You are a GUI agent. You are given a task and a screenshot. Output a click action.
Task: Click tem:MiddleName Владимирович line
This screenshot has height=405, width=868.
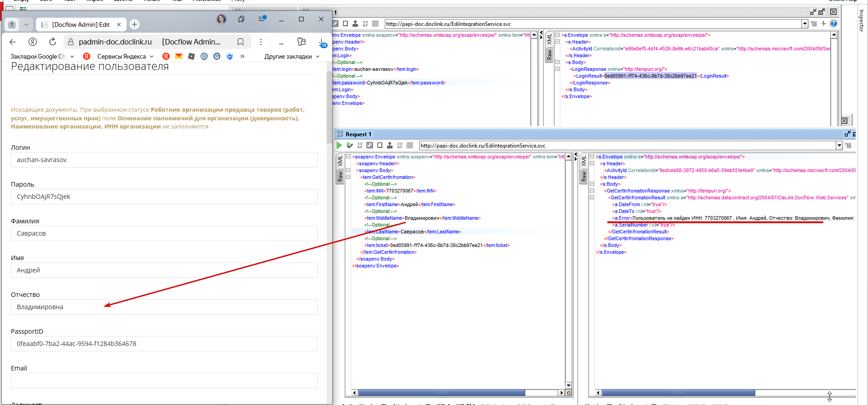tap(422, 218)
